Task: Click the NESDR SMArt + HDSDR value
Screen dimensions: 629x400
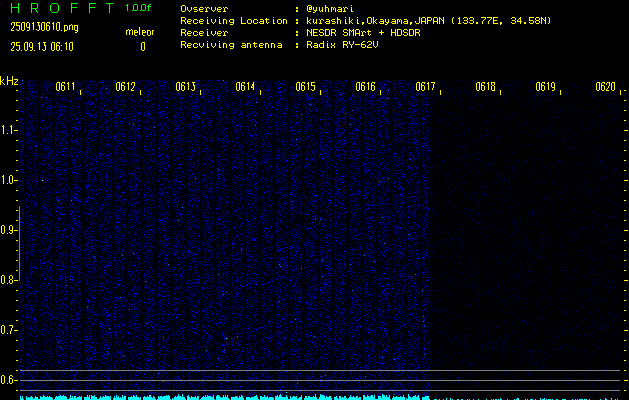Action: 363,32
